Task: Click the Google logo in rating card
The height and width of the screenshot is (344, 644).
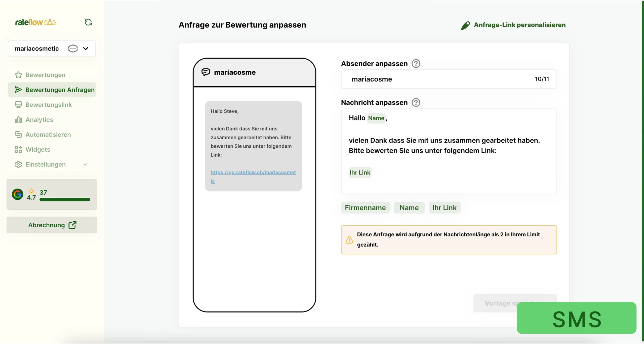Action: (x=17, y=194)
